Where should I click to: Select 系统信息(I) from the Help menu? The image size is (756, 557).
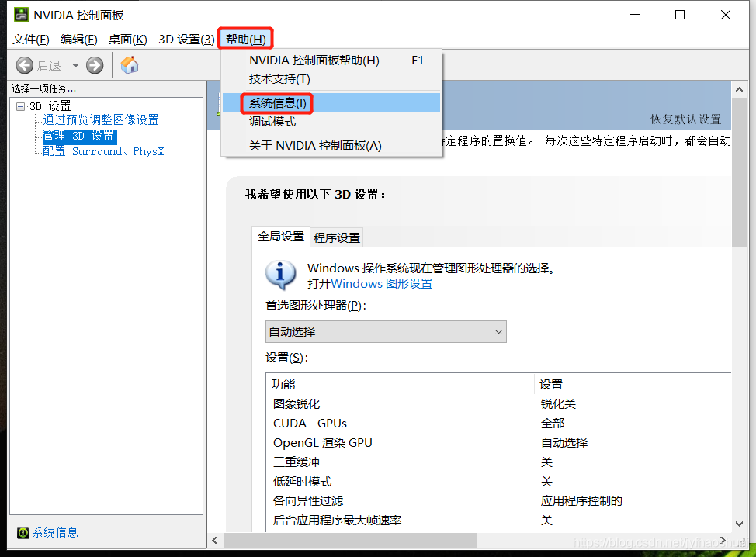click(276, 102)
